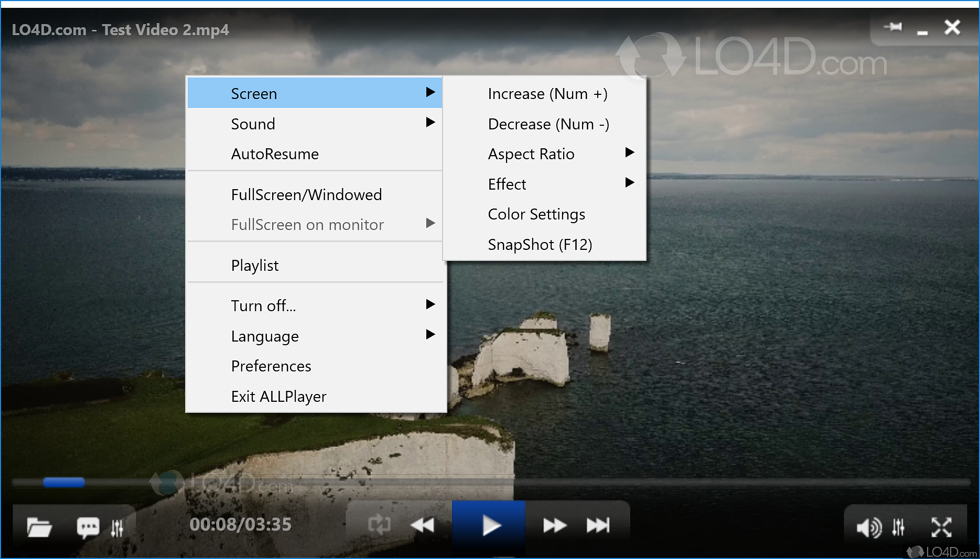Open subtitles via speech bubble icon
The width and height of the screenshot is (980, 559).
pyautogui.click(x=88, y=527)
